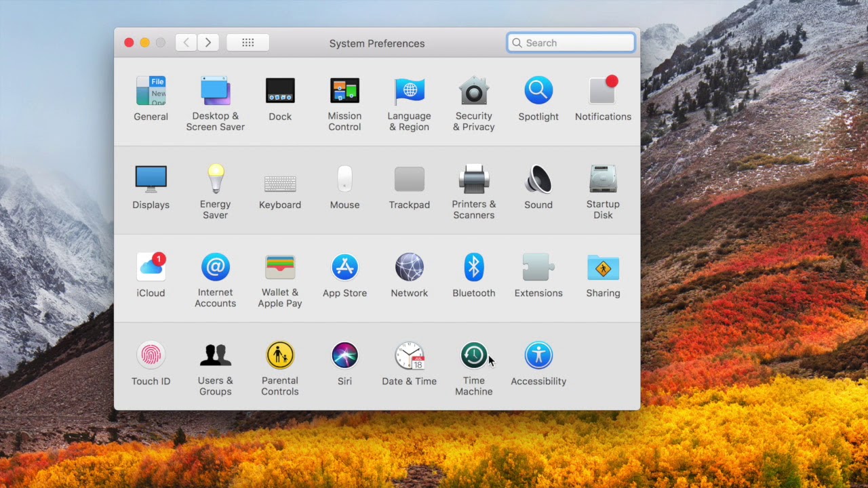Screen dimensions: 868x488
Task: Click the back navigation arrow
Action: click(x=186, y=43)
